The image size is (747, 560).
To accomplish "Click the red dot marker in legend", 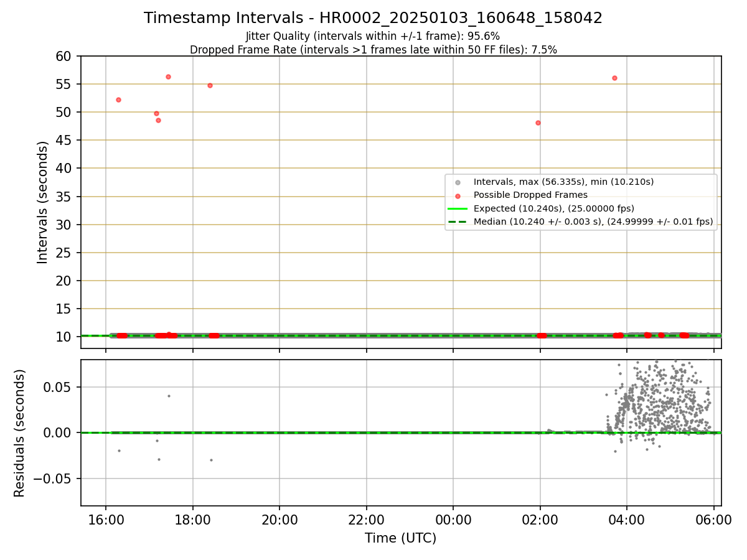I will tap(458, 195).
